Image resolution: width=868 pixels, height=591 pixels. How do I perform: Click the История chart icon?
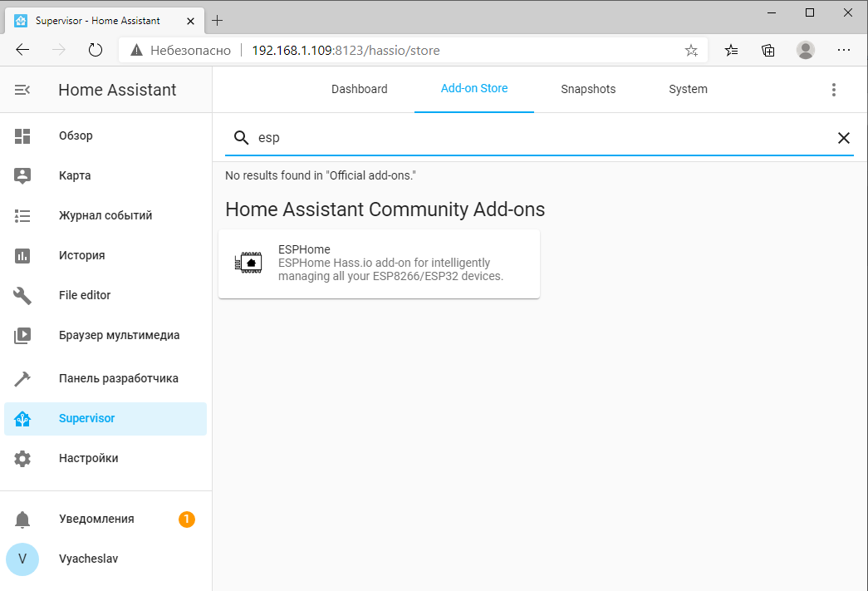(22, 255)
